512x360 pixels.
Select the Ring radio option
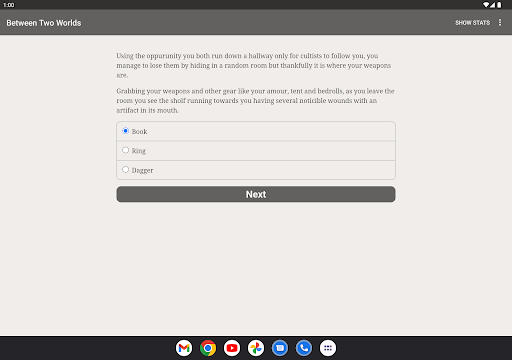pyautogui.click(x=256, y=151)
